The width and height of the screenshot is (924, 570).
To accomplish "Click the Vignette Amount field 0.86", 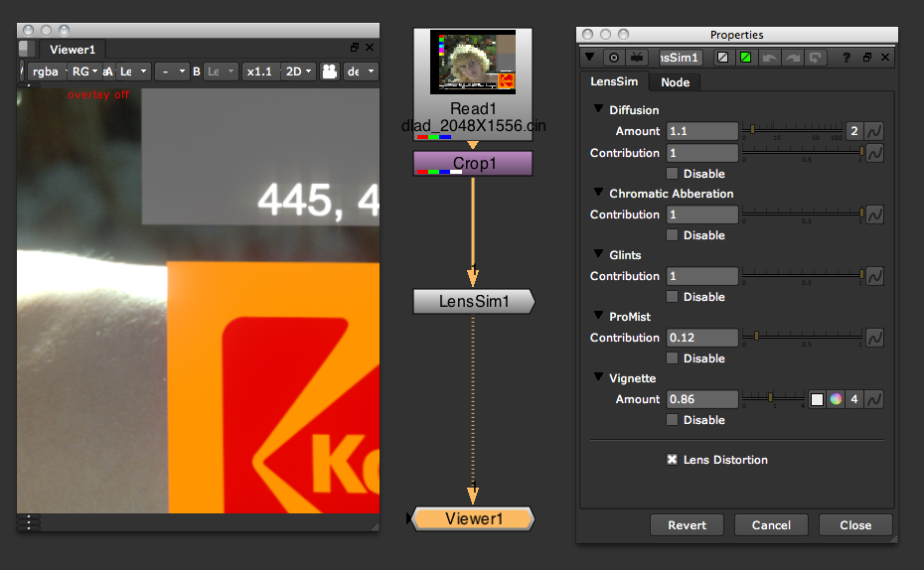I will (701, 399).
